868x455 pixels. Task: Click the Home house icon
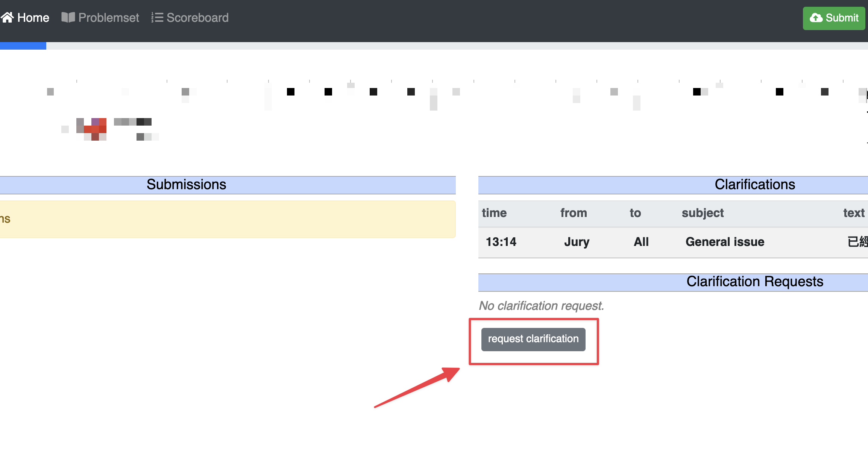7,17
